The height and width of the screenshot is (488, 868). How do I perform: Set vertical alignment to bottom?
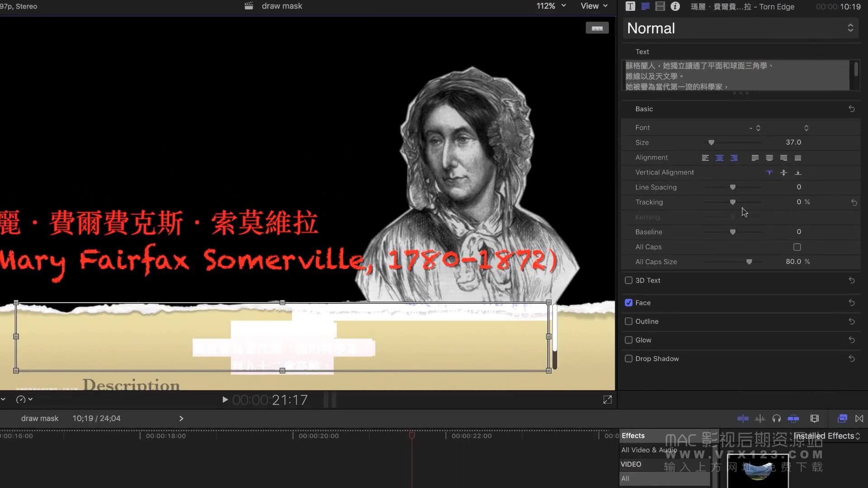pos(798,173)
